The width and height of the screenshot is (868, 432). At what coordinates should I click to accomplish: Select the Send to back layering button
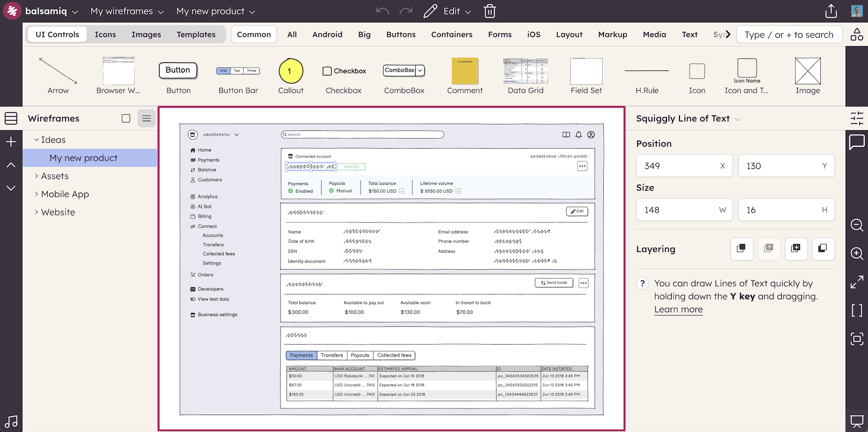point(823,249)
